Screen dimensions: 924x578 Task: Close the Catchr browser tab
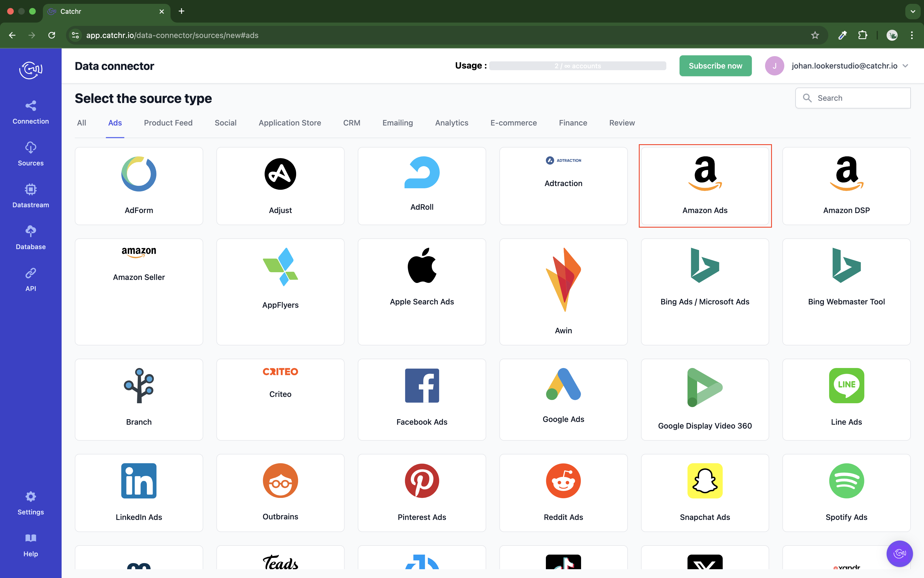[161, 12]
